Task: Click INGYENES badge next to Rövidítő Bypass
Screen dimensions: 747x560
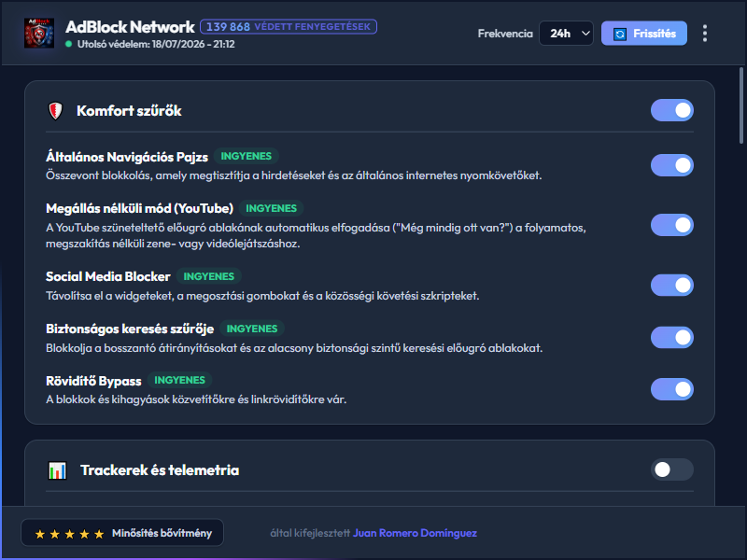Action: pos(179,380)
